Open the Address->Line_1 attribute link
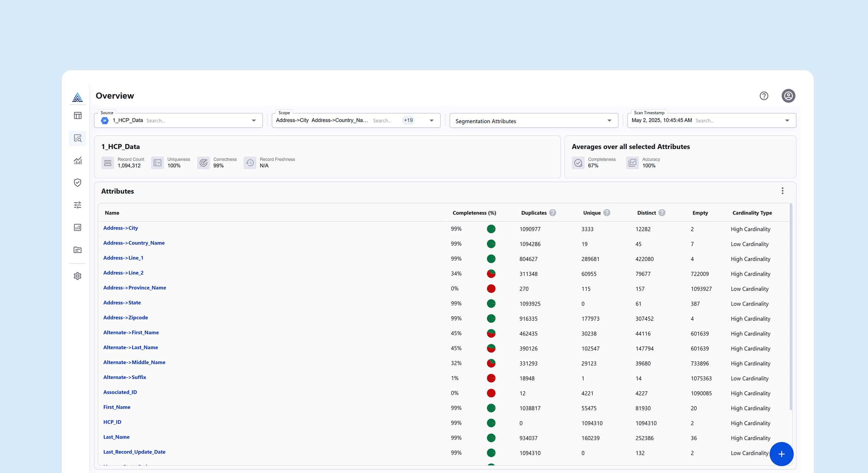This screenshot has width=868, height=473. tap(123, 258)
